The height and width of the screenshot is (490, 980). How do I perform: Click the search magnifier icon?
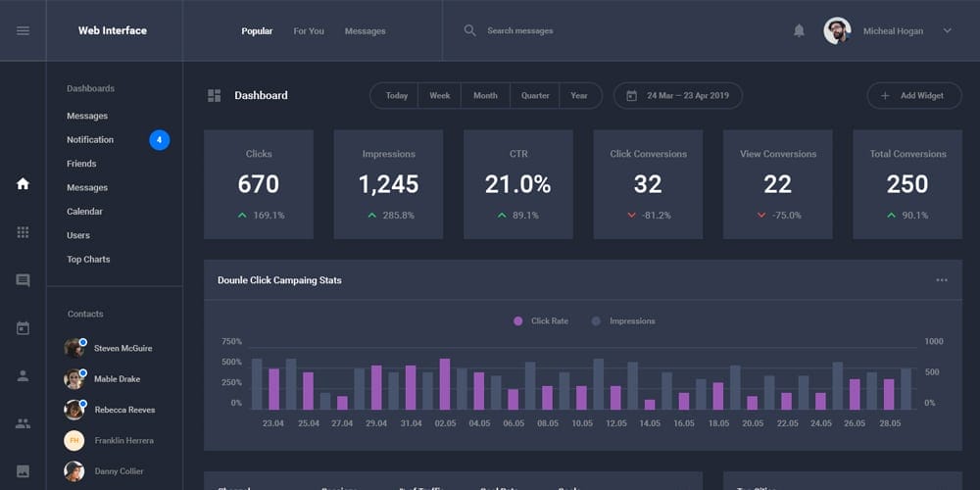click(x=470, y=30)
